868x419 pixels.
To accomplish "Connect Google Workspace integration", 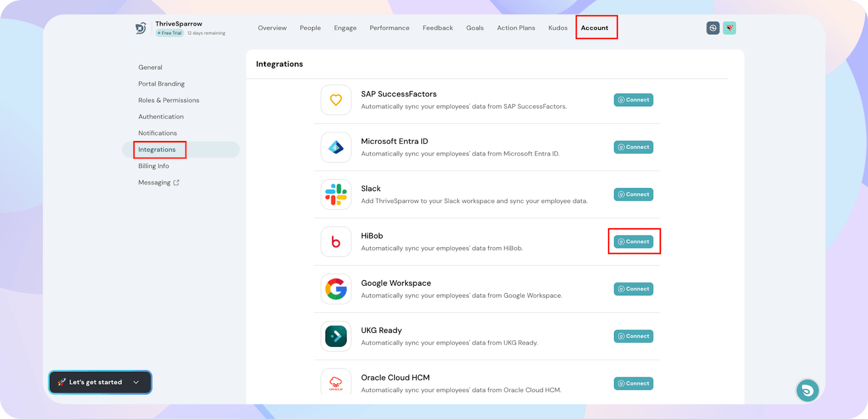I will coord(634,289).
